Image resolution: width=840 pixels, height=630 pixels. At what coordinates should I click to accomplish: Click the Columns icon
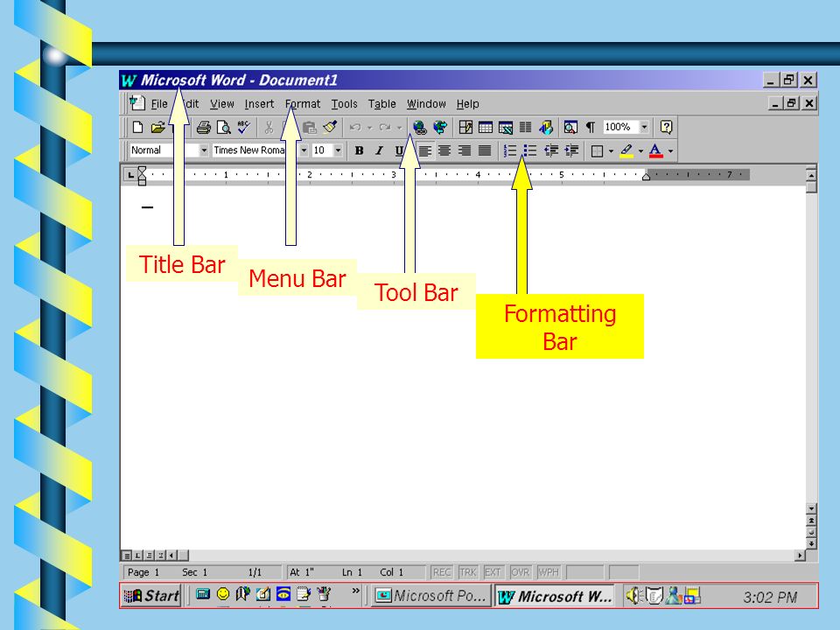click(x=526, y=127)
